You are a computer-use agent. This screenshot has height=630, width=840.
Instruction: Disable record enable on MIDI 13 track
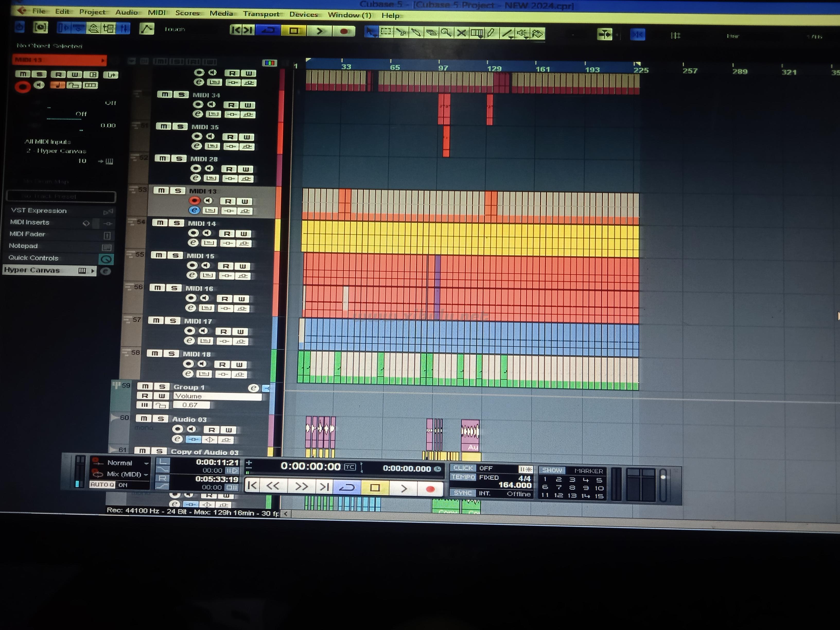195,200
